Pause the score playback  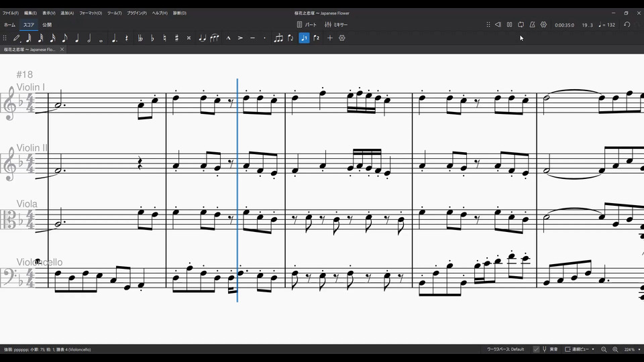tap(509, 25)
